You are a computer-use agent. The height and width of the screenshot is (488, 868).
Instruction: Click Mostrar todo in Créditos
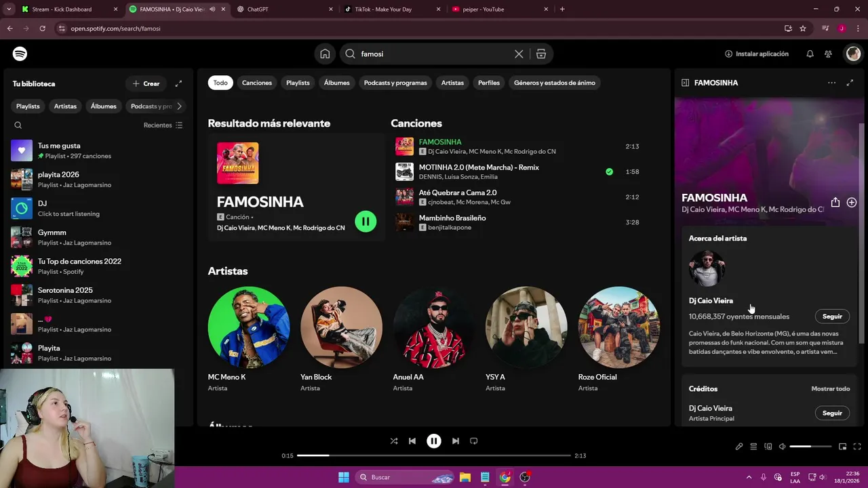coord(831,389)
